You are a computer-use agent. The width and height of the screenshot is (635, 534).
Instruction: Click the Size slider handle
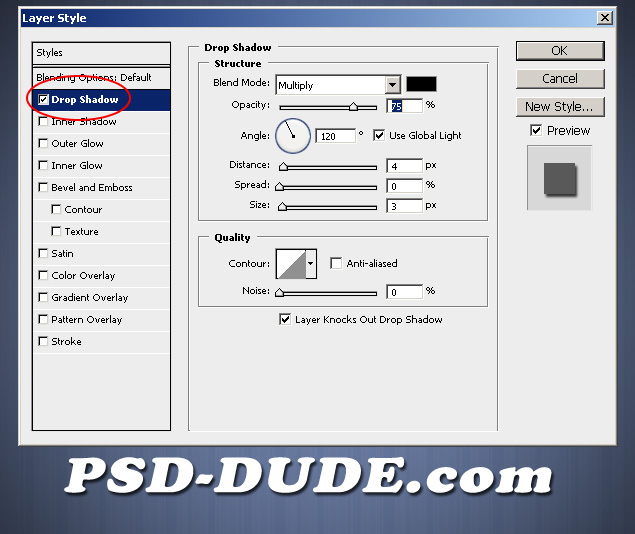click(x=282, y=207)
